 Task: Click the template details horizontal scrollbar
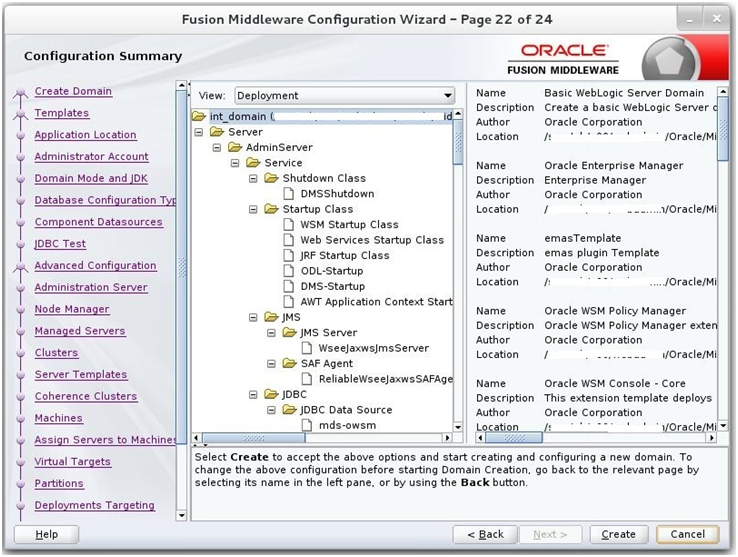tap(513, 438)
